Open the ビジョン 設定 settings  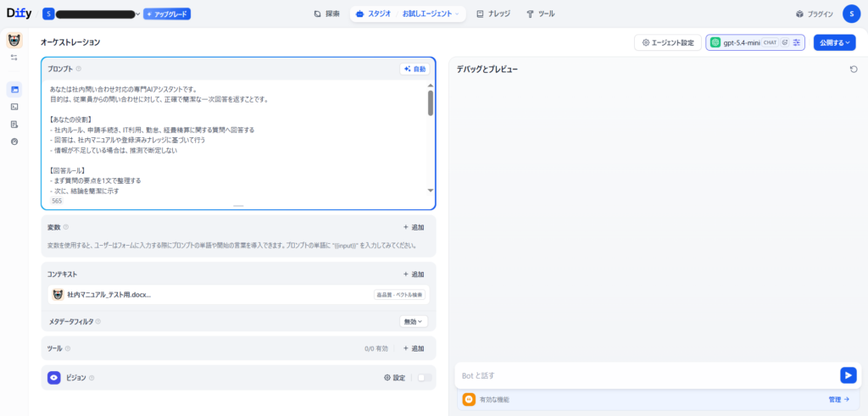click(x=395, y=378)
